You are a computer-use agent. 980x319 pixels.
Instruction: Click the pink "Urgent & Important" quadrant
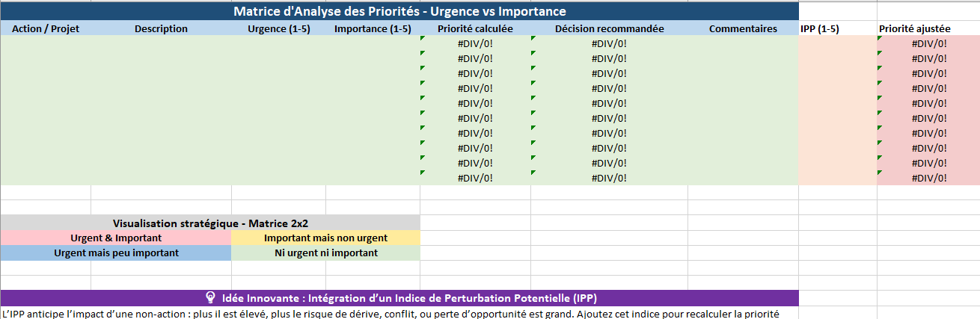[116, 238]
